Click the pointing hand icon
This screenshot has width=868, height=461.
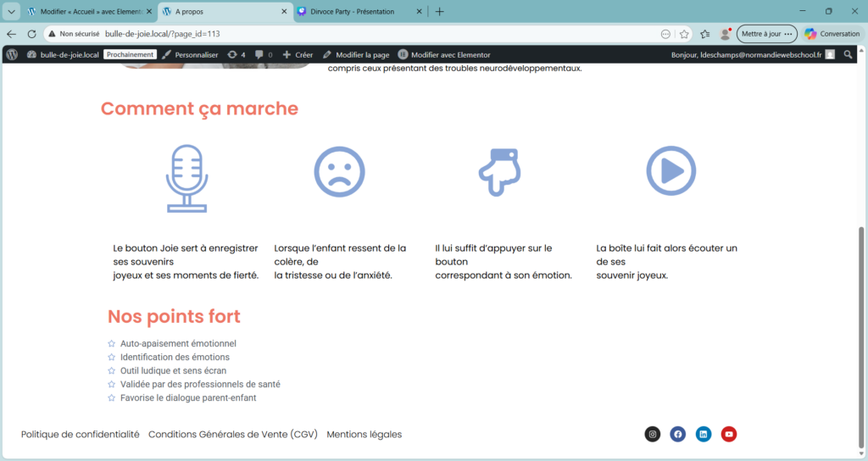click(500, 171)
